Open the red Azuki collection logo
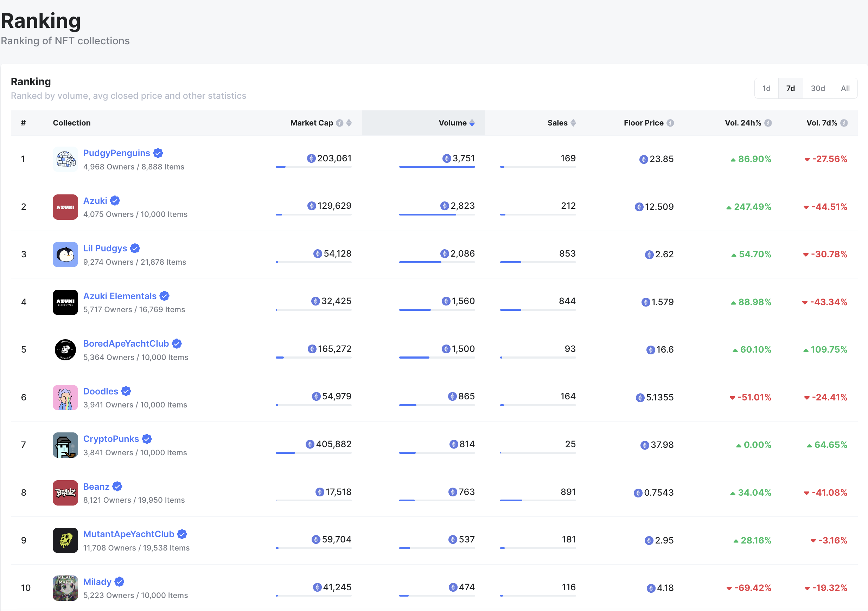Image resolution: width=868 pixels, height=611 pixels. pos(65,207)
